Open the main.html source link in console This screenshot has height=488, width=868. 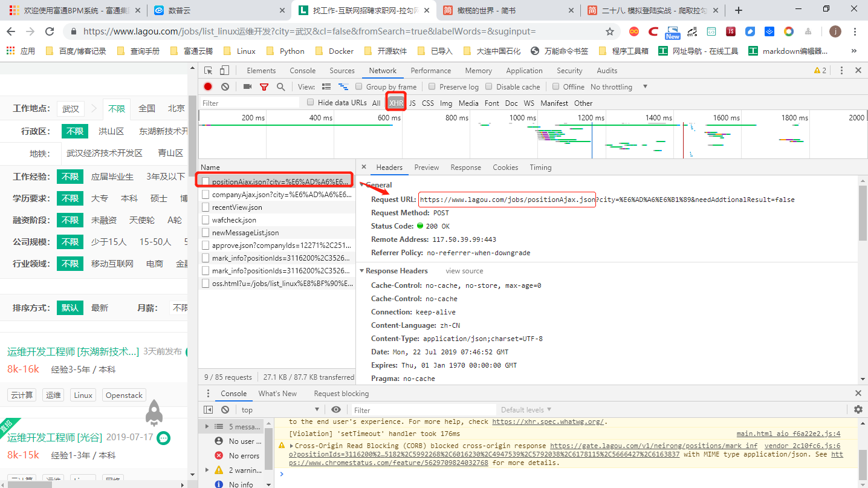click(788, 434)
